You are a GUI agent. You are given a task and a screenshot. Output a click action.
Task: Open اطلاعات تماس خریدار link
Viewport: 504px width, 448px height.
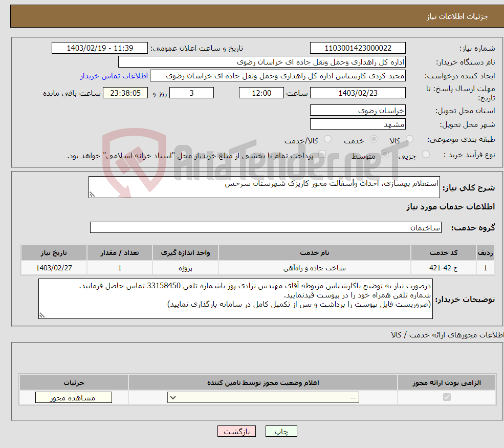pyautogui.click(x=114, y=76)
